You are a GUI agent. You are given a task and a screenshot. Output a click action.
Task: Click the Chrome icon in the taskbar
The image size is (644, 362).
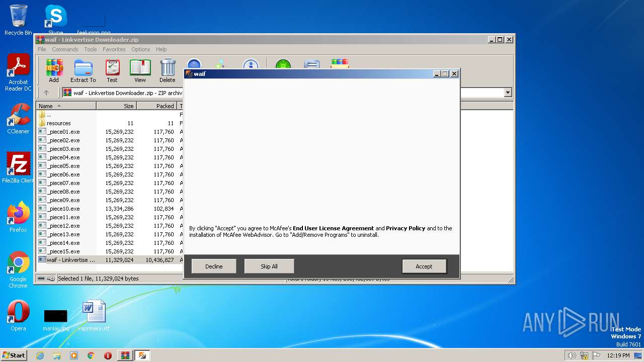(x=91, y=355)
